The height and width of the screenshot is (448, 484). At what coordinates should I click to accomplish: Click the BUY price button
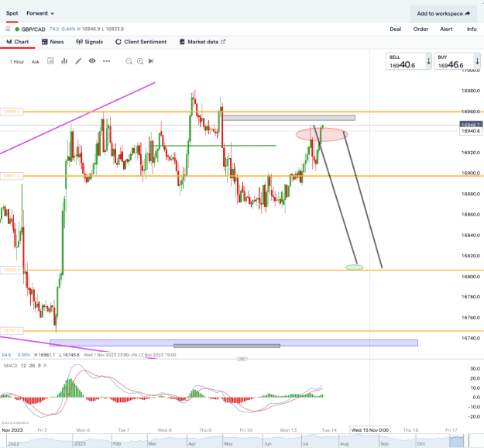coord(457,61)
